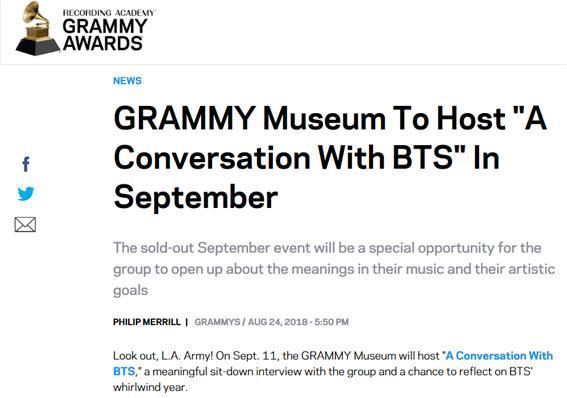Click the "BTS," link text on second line
This screenshot has width=567, height=398.
(x=125, y=371)
